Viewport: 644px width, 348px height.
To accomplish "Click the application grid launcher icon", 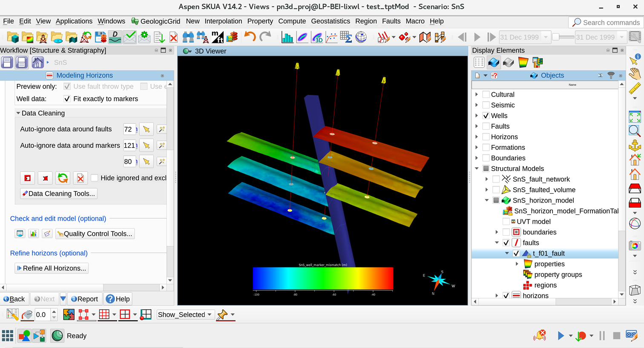I will [8, 336].
